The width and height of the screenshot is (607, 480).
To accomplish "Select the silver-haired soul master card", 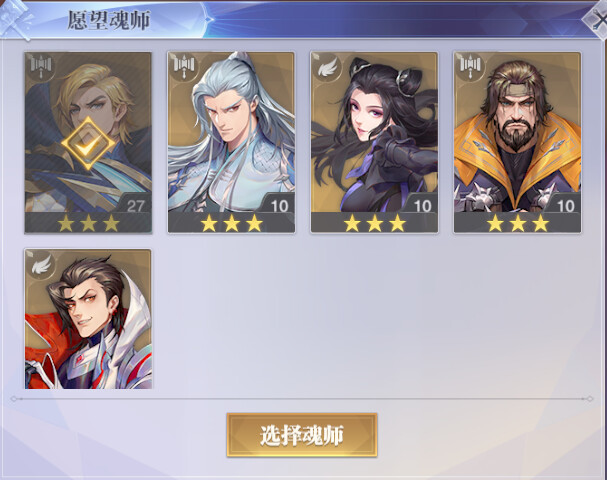I will click(231, 142).
